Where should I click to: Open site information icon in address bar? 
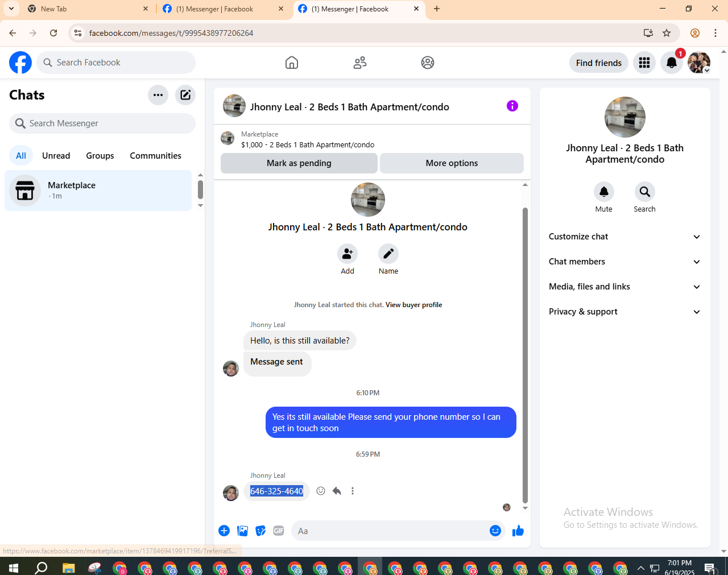pyautogui.click(x=78, y=33)
